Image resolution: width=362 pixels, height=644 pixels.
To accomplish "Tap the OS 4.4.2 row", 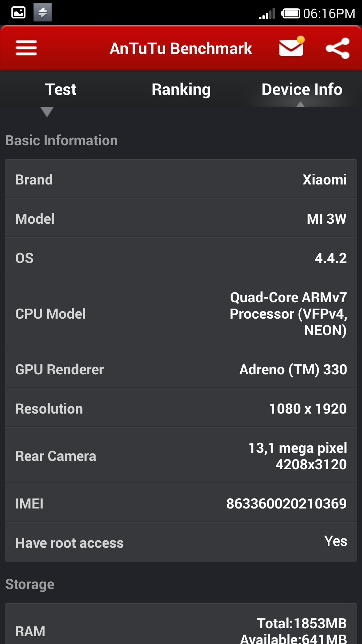I will (181, 258).
